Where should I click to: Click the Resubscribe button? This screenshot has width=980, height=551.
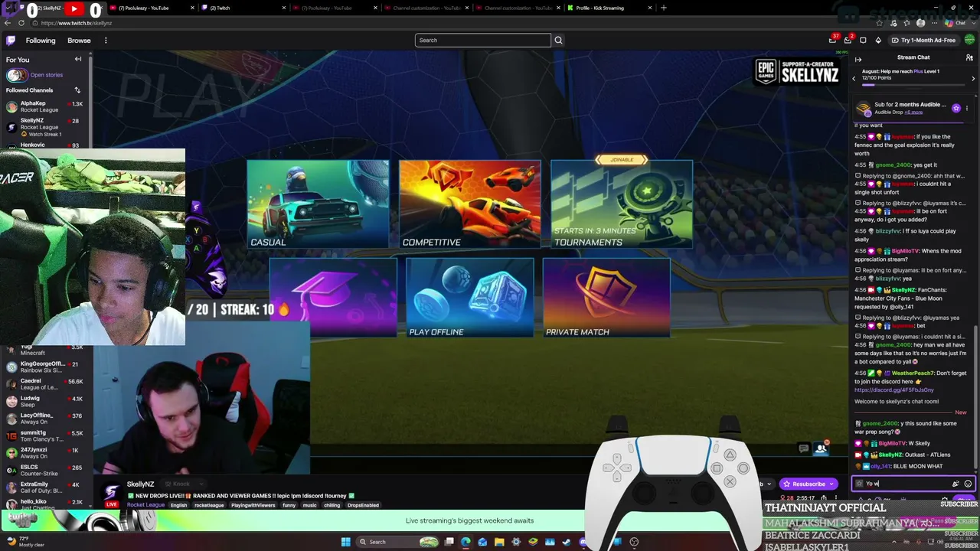point(808,484)
